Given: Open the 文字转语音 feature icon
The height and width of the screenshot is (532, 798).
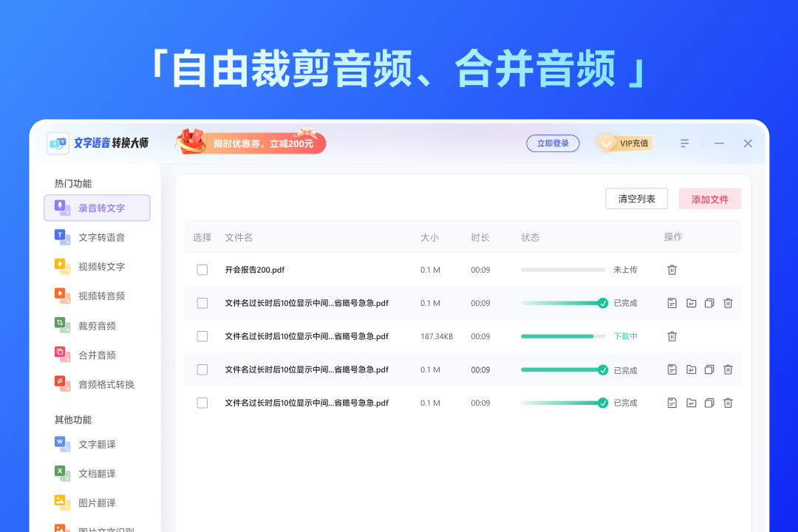Looking at the screenshot, I should coord(61,236).
